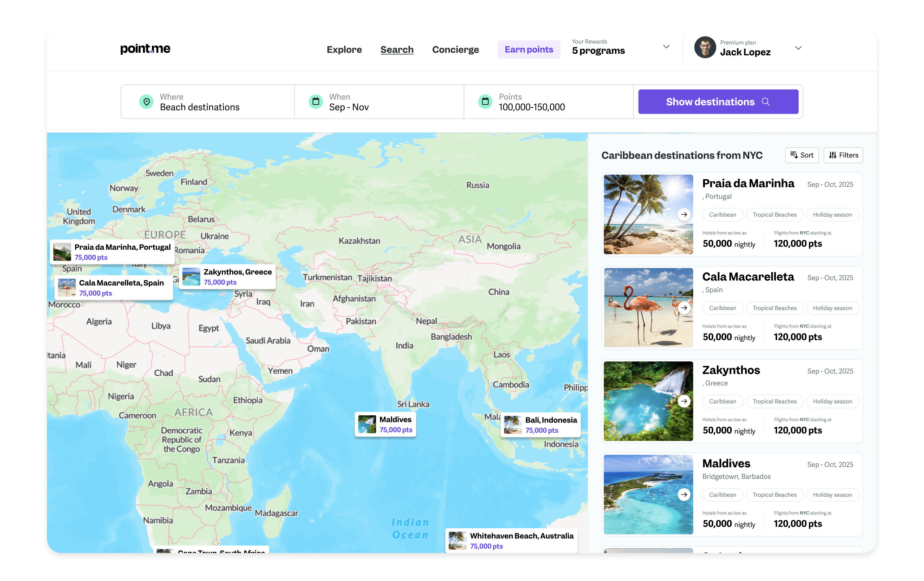Go to the Search tab
The height and width of the screenshot is (581, 924).
397,49
